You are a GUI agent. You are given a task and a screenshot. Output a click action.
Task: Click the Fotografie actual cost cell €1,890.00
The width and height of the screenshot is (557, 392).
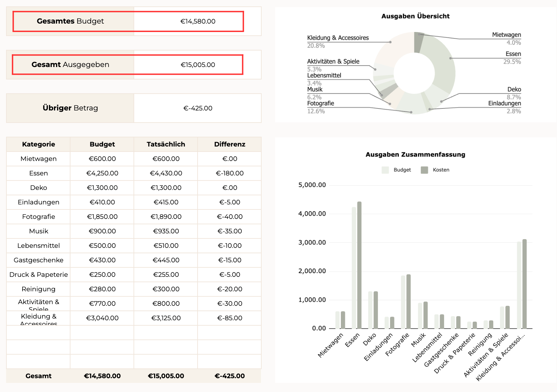(166, 217)
